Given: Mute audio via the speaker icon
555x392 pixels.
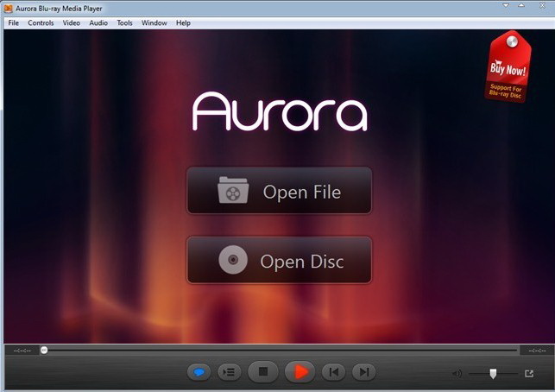Looking at the screenshot, I should pyautogui.click(x=457, y=373).
